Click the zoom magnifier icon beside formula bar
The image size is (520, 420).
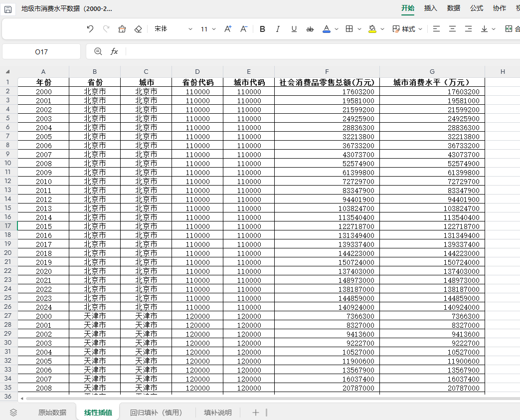[98, 51]
